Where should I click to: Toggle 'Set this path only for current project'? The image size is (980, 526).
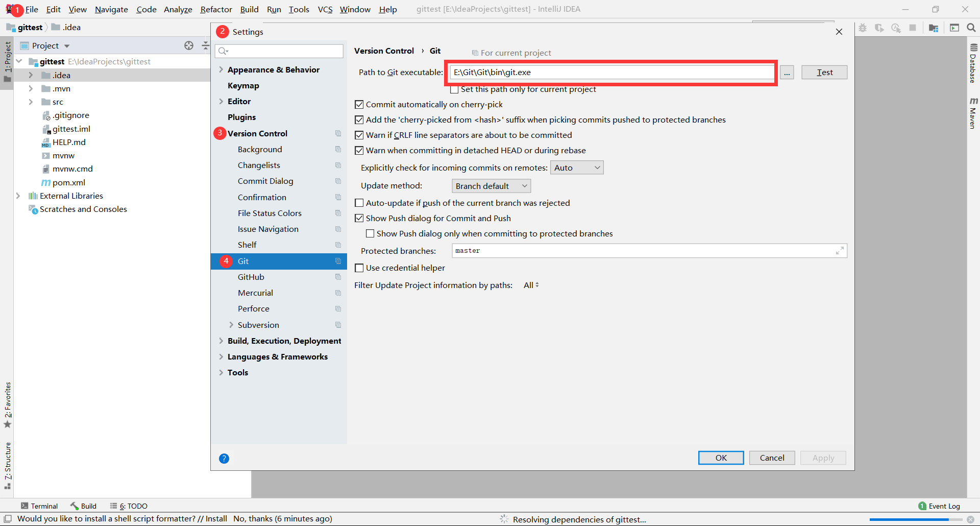[x=454, y=89]
